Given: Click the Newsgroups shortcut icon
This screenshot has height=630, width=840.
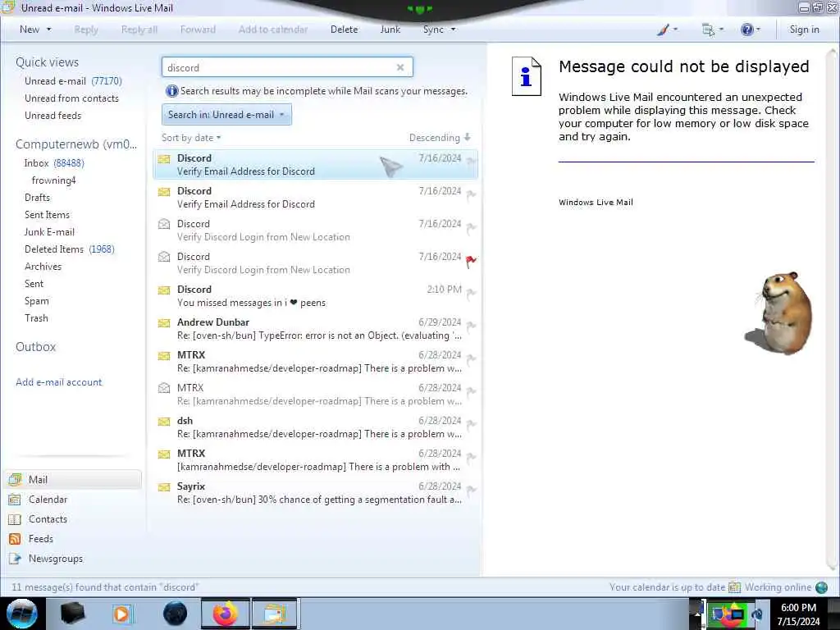Looking at the screenshot, I should tap(15, 559).
